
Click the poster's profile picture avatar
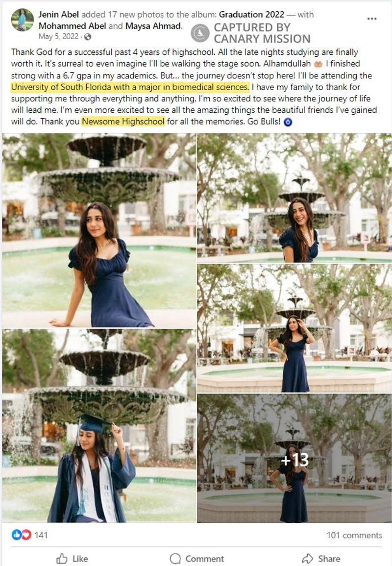(23, 20)
